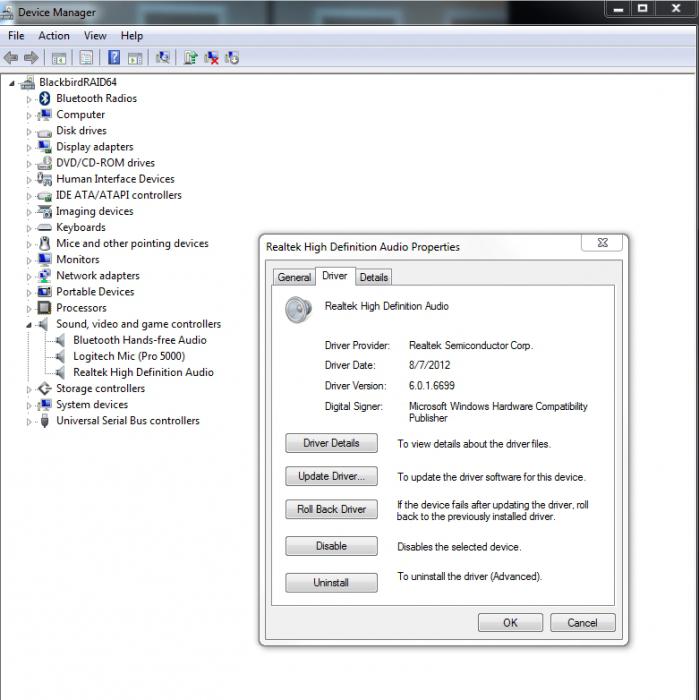Expand the System devices category
699x700 pixels.
tap(29, 405)
